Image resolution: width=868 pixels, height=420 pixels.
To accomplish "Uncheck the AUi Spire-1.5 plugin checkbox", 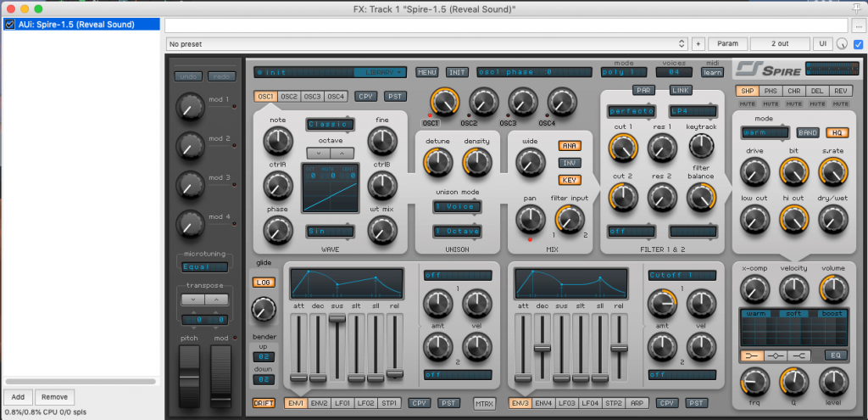I will [9, 25].
